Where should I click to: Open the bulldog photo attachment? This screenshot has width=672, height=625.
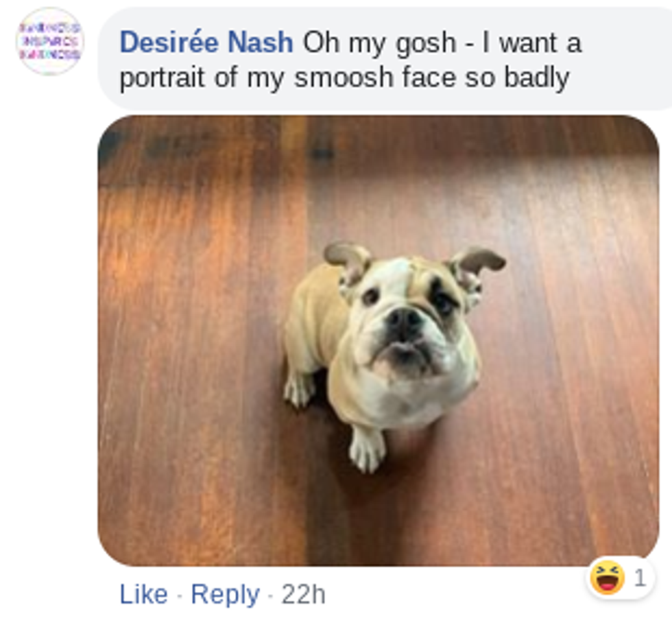378,340
